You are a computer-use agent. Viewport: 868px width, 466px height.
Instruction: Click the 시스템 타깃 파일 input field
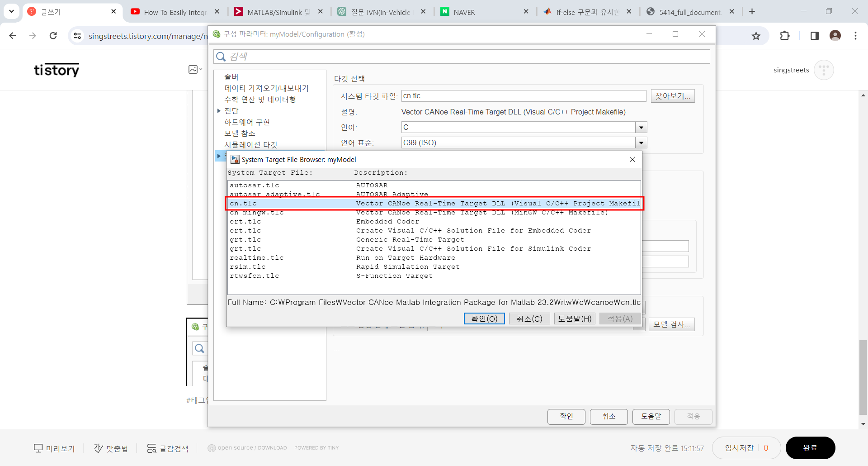pyautogui.click(x=524, y=96)
